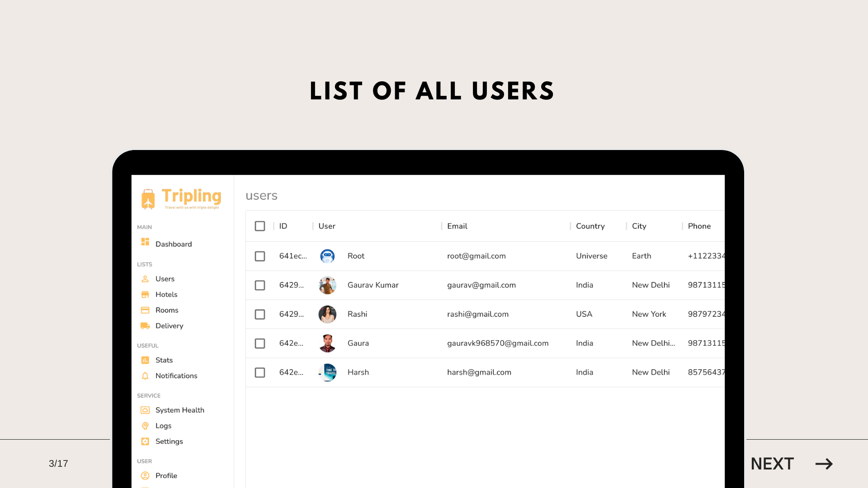Click the Users menu item in Lists
Screen dimensions: 868x488
point(164,278)
